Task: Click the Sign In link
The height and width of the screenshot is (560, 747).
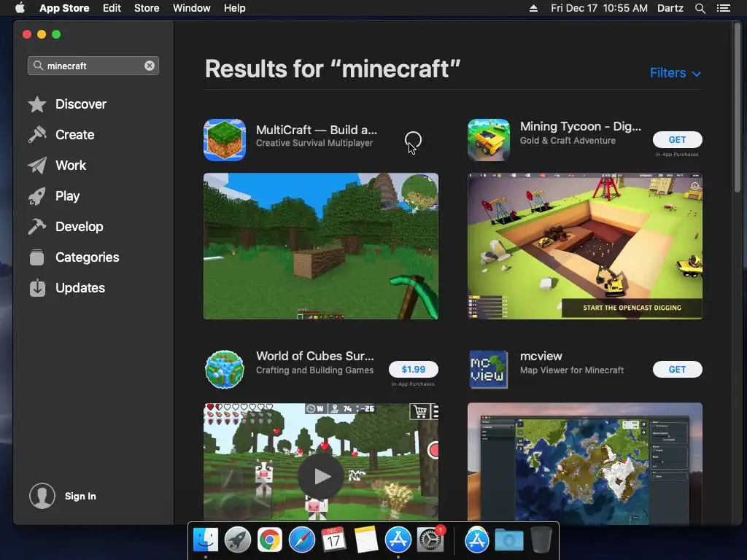Action: pos(80,496)
